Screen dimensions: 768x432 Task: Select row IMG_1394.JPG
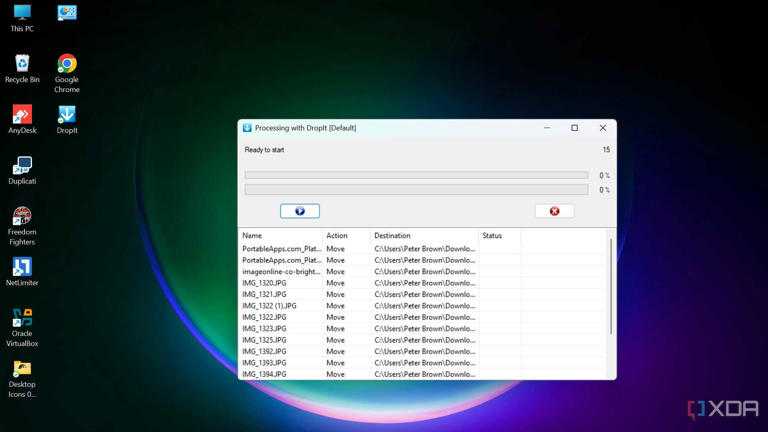coord(423,374)
